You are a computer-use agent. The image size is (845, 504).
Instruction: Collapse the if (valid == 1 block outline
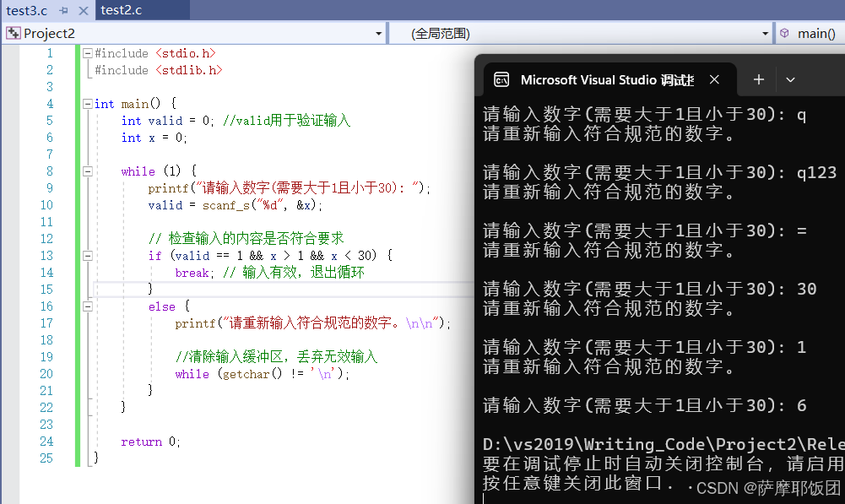click(x=87, y=256)
